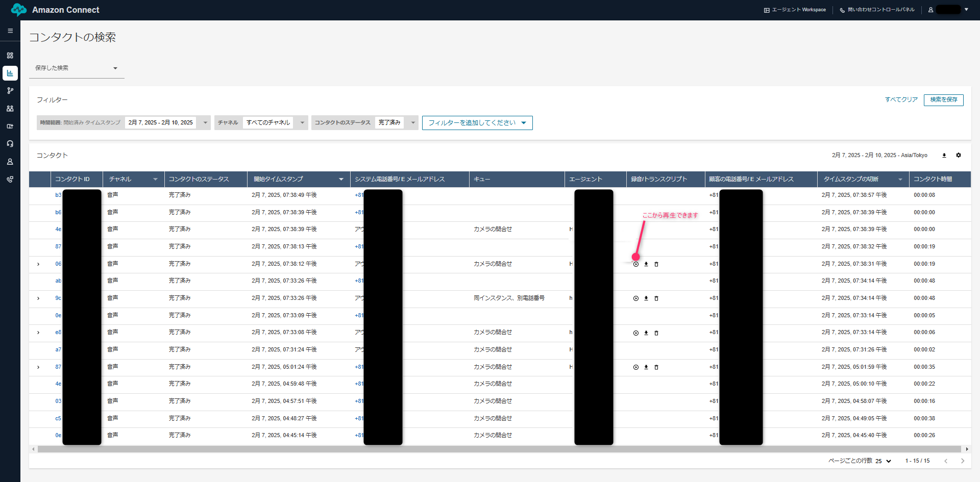The height and width of the screenshot is (482, 980).
Task: Open table settings gear icon
Action: [x=958, y=155]
